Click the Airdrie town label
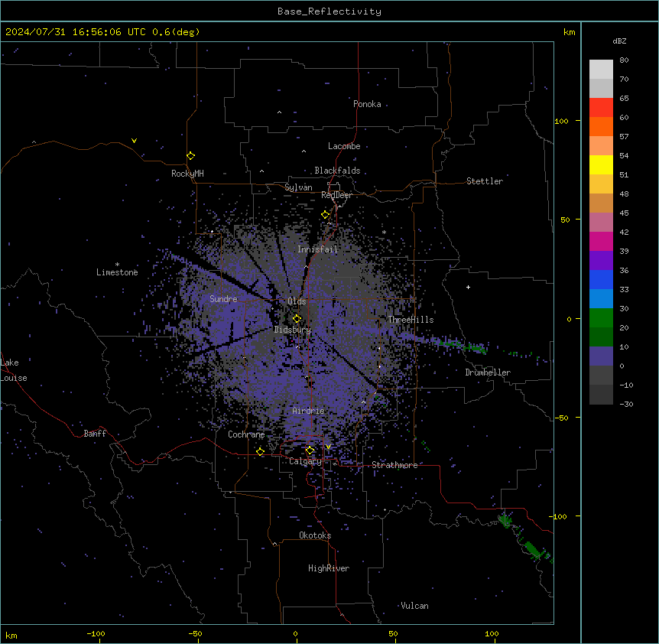The height and width of the screenshot is (644, 659). point(309,411)
